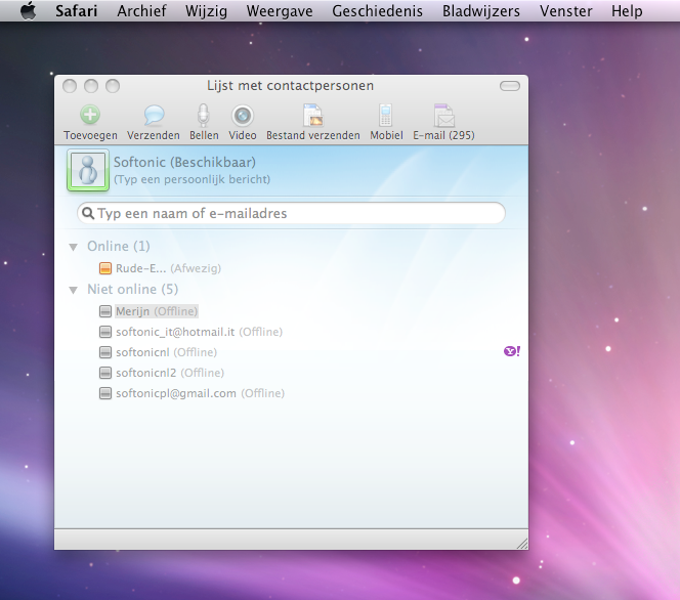Click 'Typ een persoonlijk bericht' text
The height and width of the screenshot is (600, 680).
tap(192, 179)
